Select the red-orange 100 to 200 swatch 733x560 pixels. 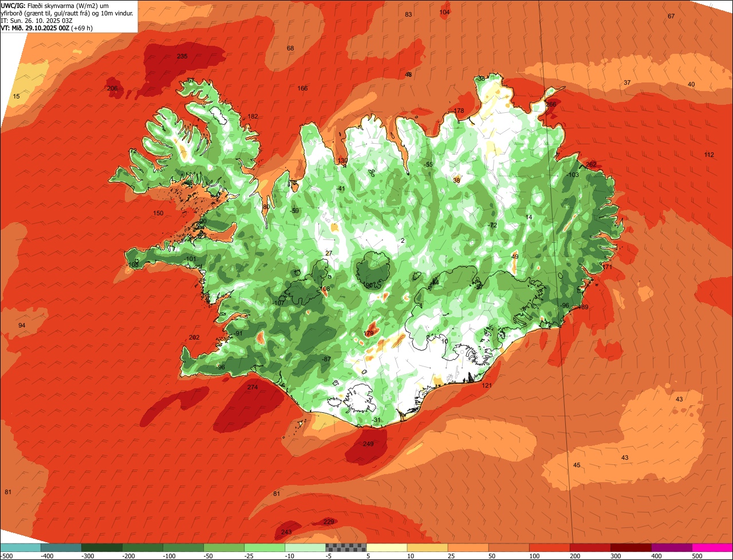pyautogui.click(x=549, y=548)
